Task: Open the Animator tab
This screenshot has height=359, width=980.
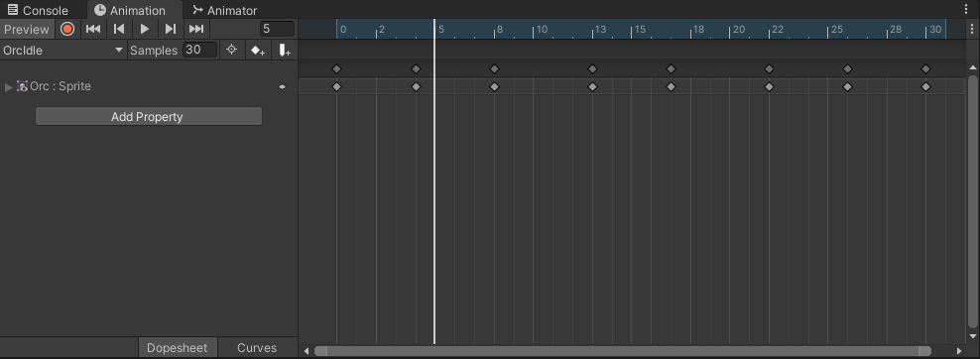Action: 225,10
